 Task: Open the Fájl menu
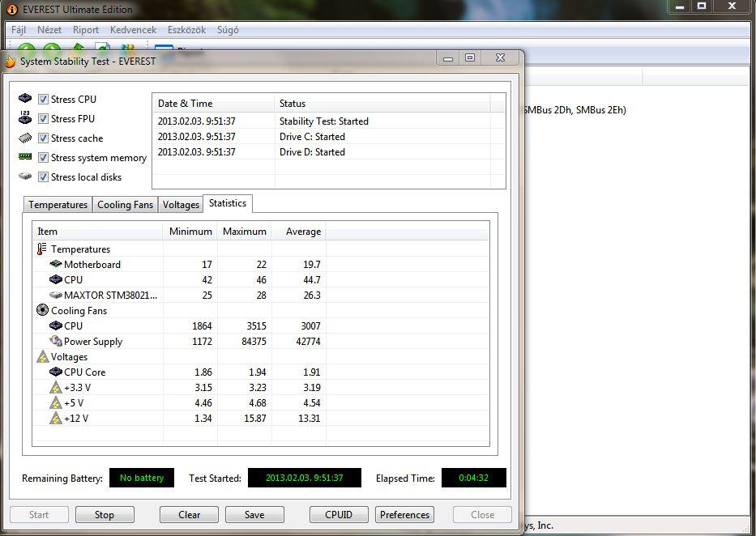[19, 30]
